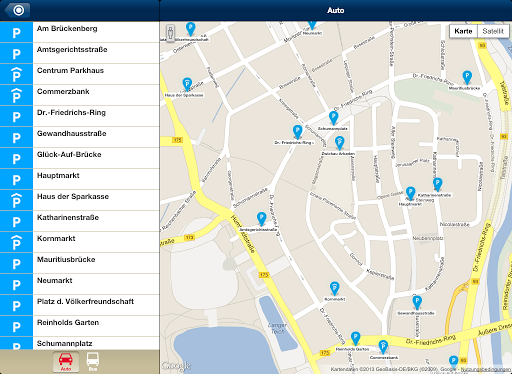This screenshot has width=512, height=374.
Task: Click the Kornmarkt parking pin on map
Action: coord(334,288)
